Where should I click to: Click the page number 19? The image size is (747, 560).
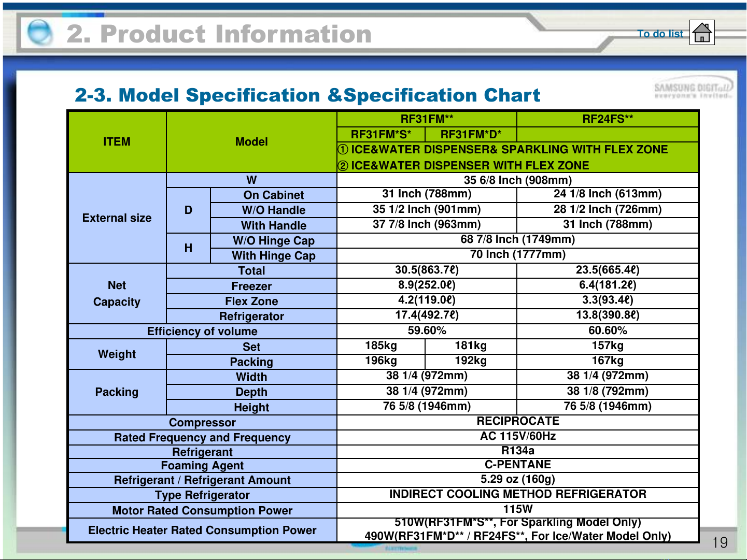point(720,543)
